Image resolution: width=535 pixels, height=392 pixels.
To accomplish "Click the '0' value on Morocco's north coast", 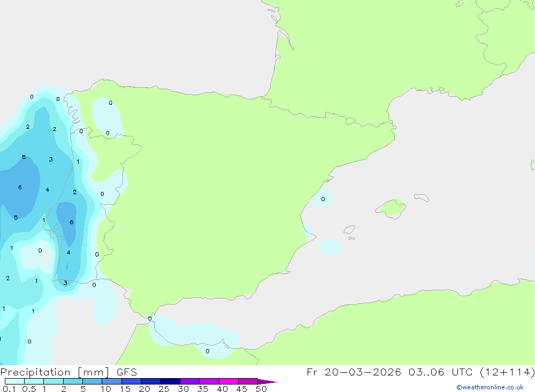I will [x=208, y=351].
